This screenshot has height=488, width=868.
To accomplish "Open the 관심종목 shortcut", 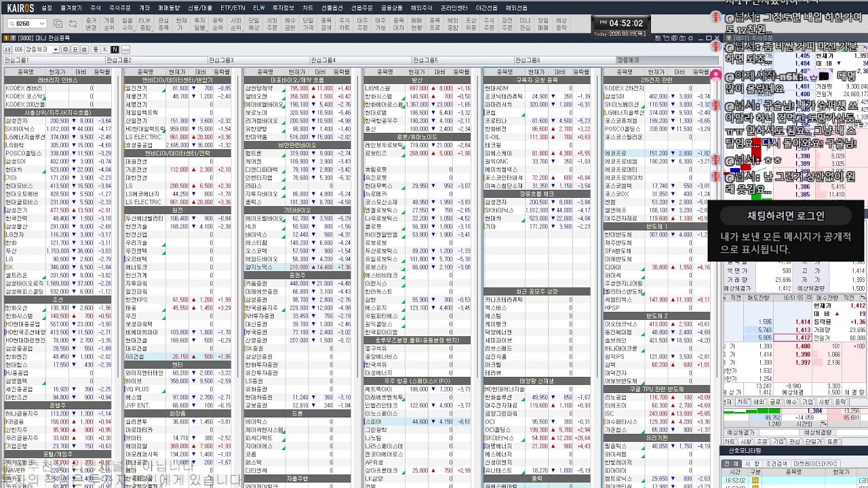I will [x=163, y=24].
